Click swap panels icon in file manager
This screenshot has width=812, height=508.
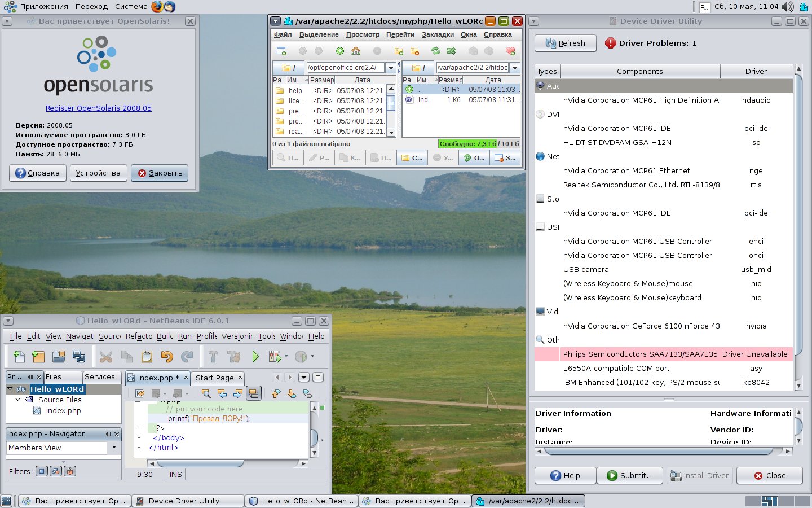coord(451,51)
